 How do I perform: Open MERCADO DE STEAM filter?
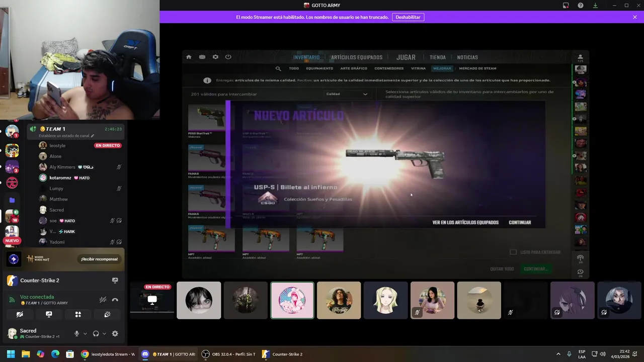click(x=478, y=68)
